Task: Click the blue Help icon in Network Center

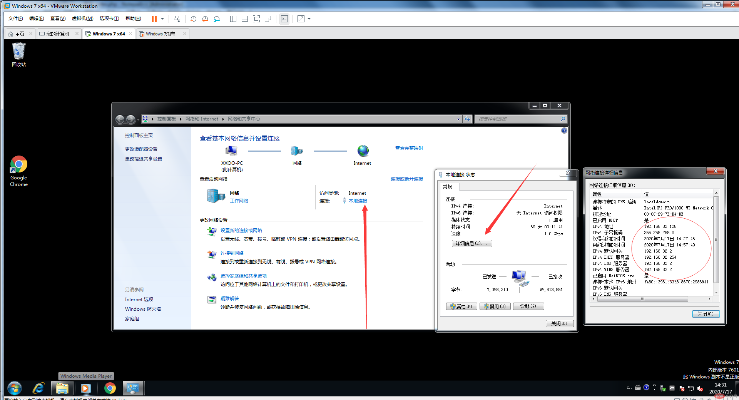Action: tap(564, 131)
